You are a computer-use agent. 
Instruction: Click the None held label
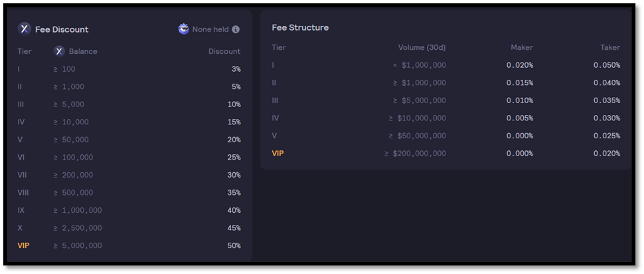pyautogui.click(x=210, y=30)
